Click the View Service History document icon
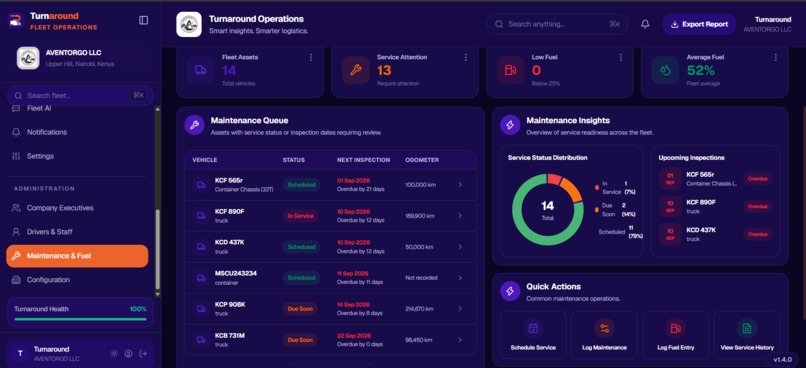This screenshot has width=806, height=368. point(746,328)
